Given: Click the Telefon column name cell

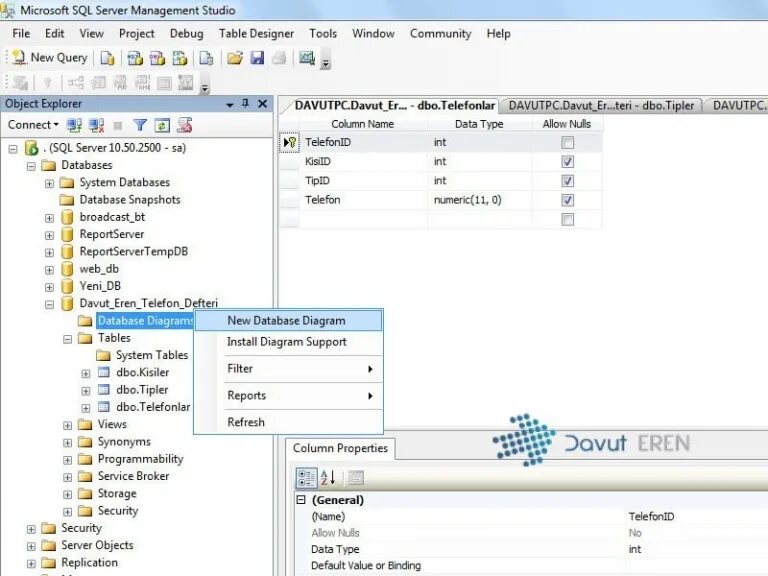Looking at the screenshot, I should 364,200.
